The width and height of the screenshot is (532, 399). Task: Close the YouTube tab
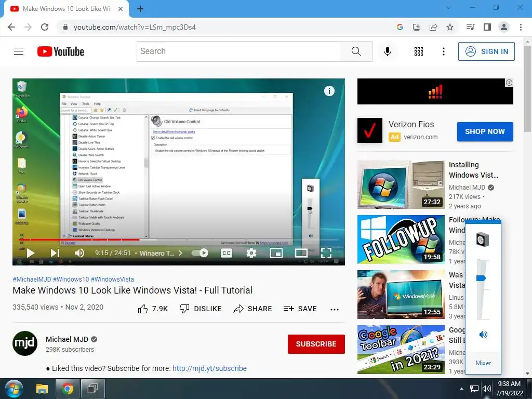tap(121, 9)
